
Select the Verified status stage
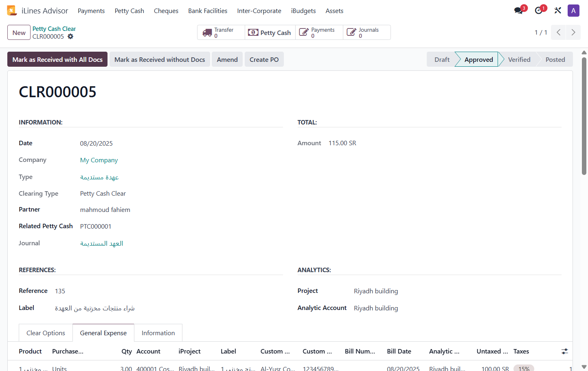tap(519, 59)
